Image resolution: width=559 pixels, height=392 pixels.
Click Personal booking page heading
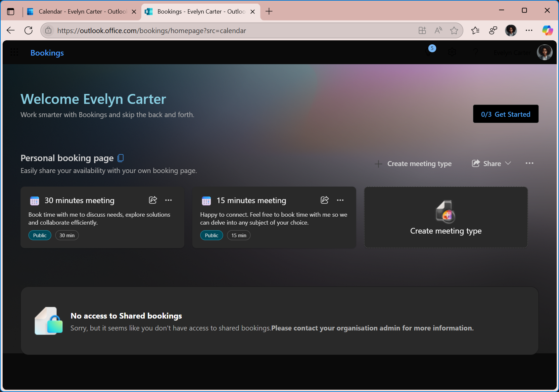click(x=67, y=158)
